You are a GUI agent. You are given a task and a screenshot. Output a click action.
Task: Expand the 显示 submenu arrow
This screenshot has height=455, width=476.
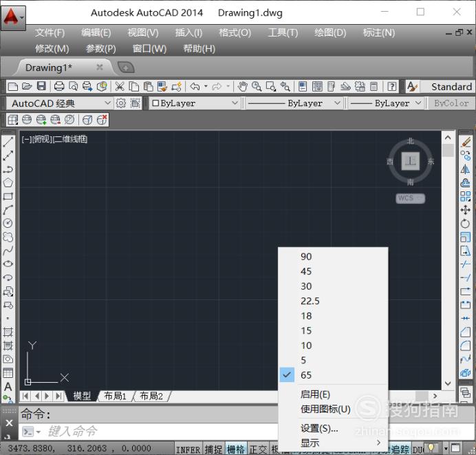point(378,443)
